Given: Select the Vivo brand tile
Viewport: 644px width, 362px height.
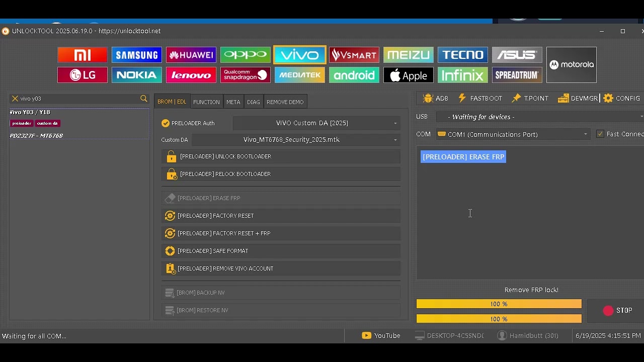Looking at the screenshot, I should (x=300, y=55).
